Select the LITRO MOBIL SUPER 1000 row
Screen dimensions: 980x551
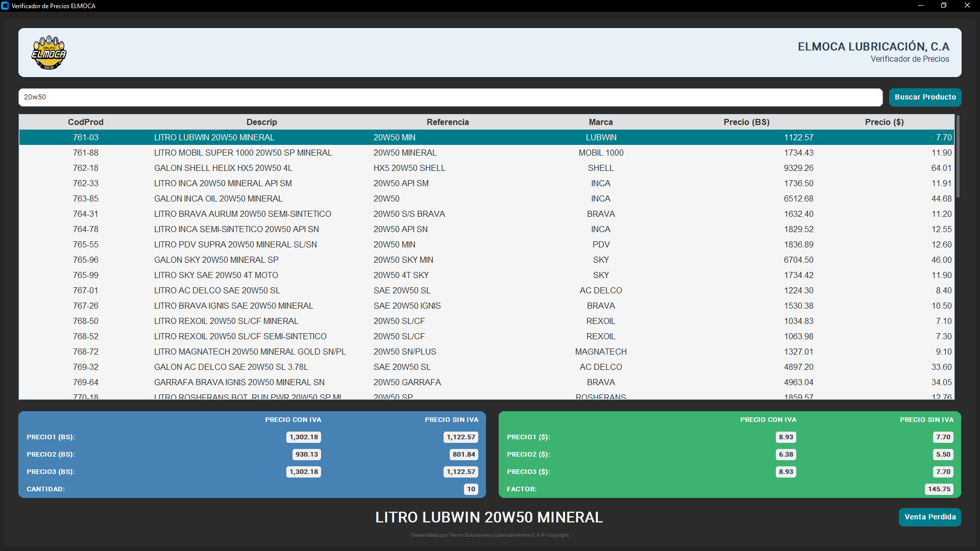(x=243, y=153)
